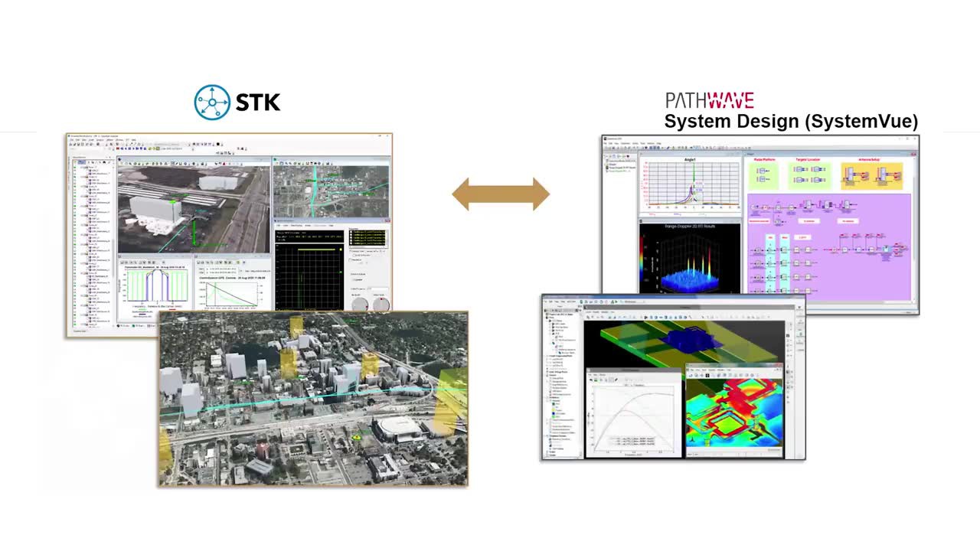Screen dimensions: 980x551
Task: Click the System Design (SystemVue) title text
Action: point(790,122)
